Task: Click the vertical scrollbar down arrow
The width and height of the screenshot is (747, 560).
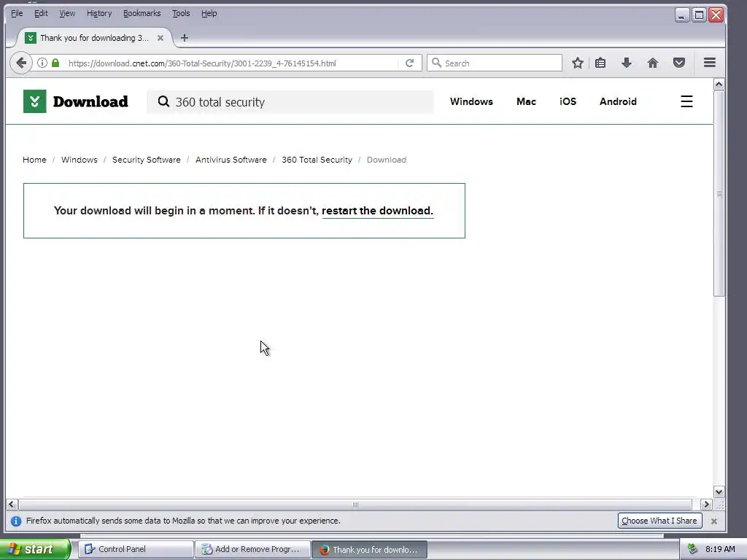Action: 719,492
